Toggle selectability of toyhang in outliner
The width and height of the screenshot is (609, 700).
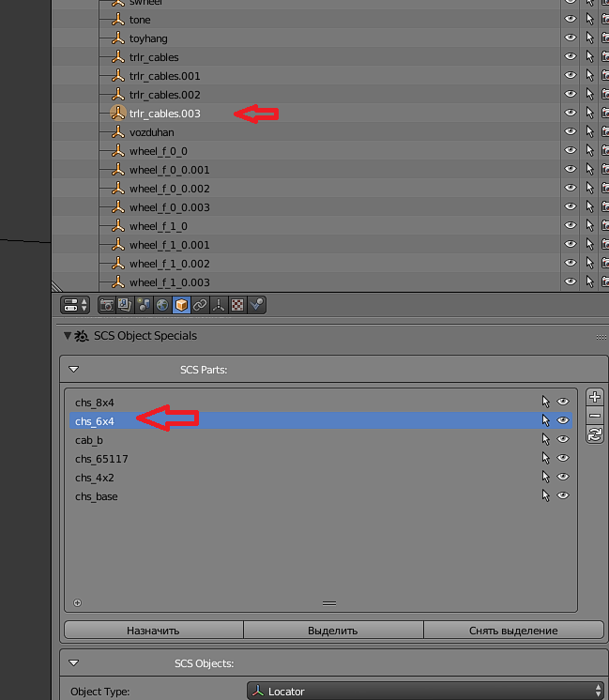pyautogui.click(x=590, y=38)
